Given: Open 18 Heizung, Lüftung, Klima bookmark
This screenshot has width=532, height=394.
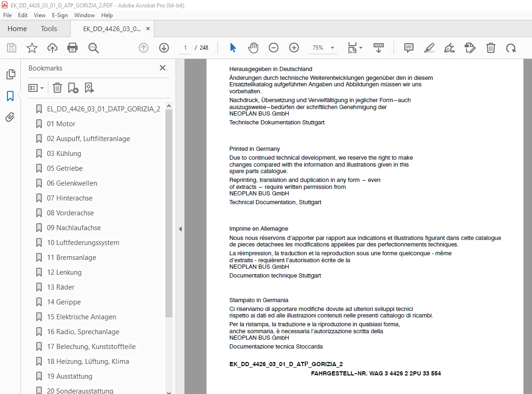Looking at the screenshot, I should pos(88,362).
